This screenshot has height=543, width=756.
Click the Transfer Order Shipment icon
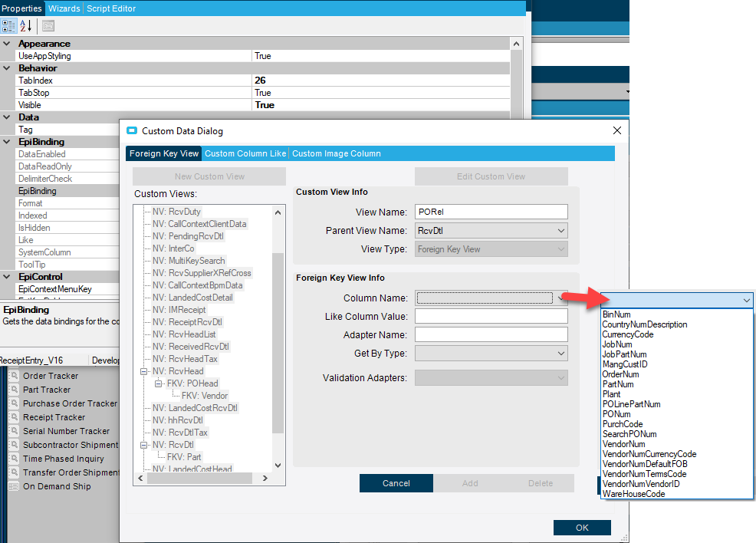(x=14, y=472)
